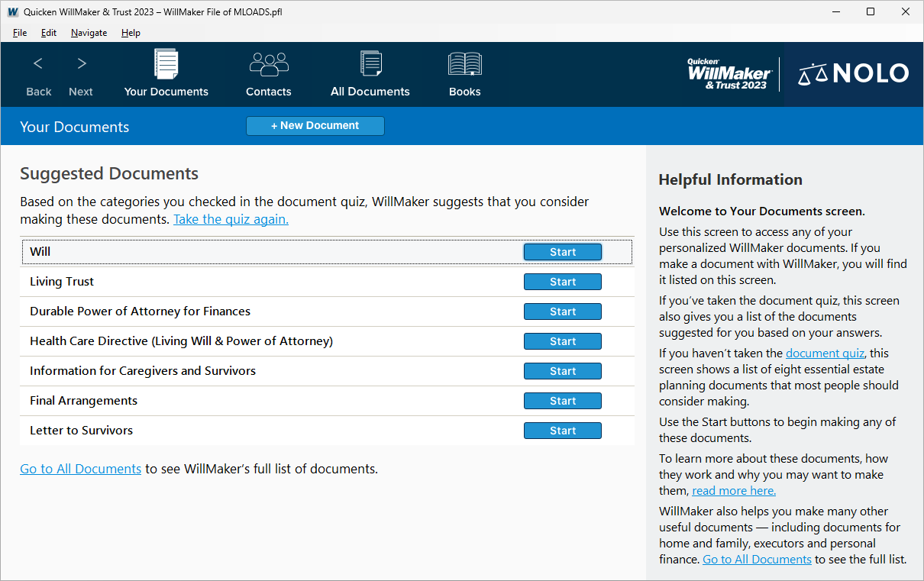Image resolution: width=924 pixels, height=581 pixels.
Task: Open the Help menu
Action: pyautogui.click(x=130, y=32)
